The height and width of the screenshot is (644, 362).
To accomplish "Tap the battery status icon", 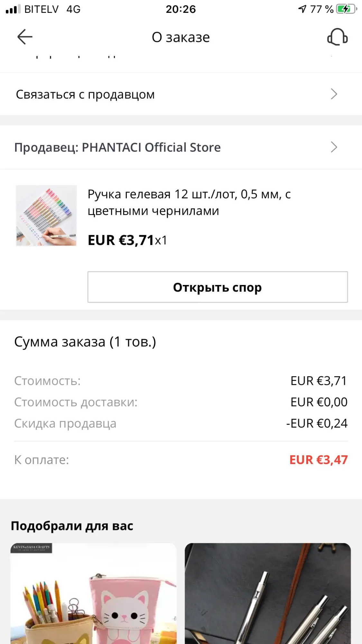I will (346, 9).
